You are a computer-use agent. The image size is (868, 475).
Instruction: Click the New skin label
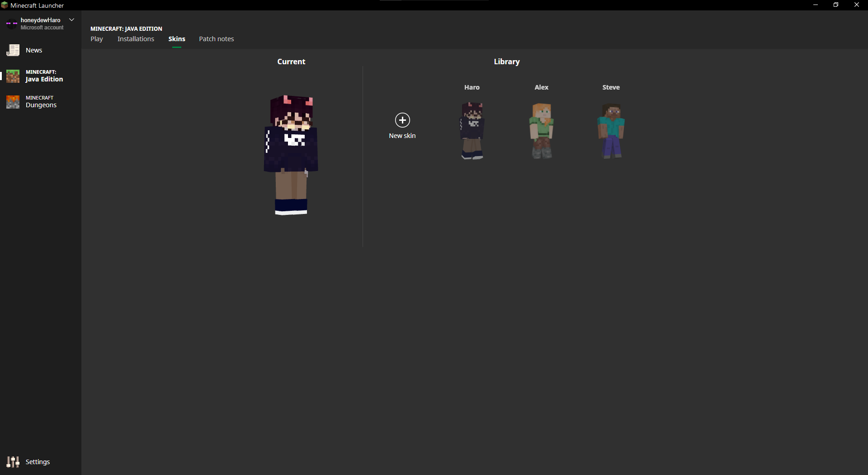click(402, 136)
